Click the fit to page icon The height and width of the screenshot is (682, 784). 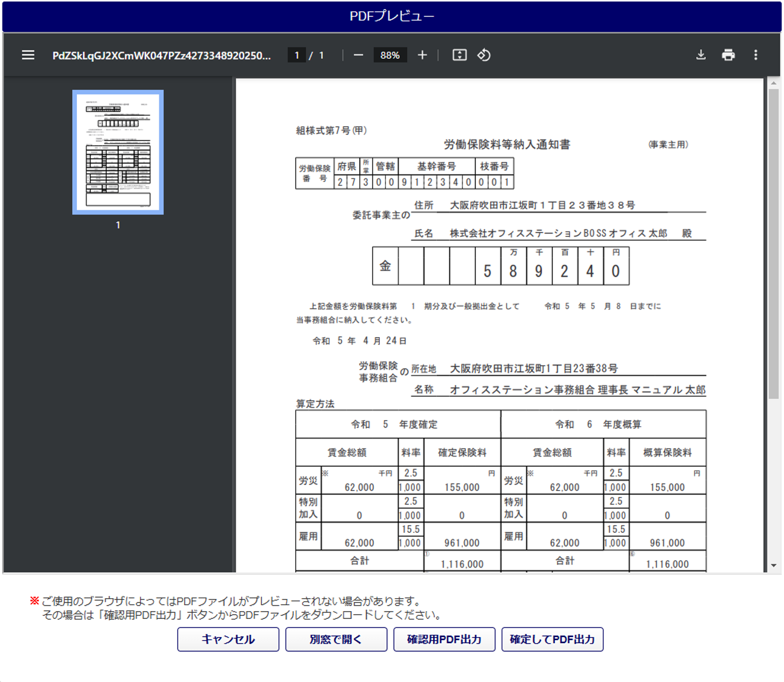459,55
